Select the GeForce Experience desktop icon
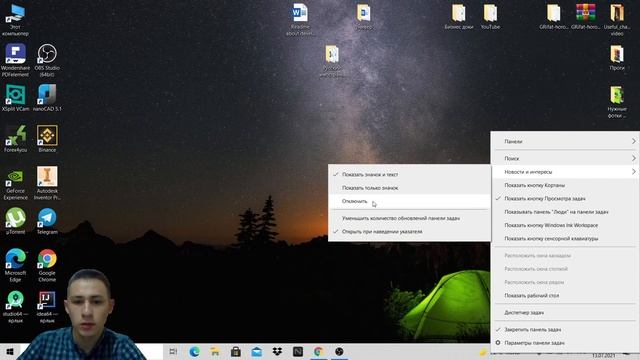This screenshot has height=360, width=640. 16,183
